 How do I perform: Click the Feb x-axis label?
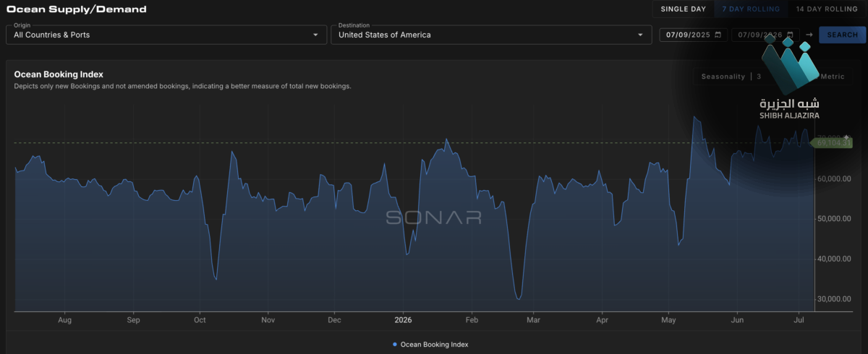pyautogui.click(x=472, y=319)
